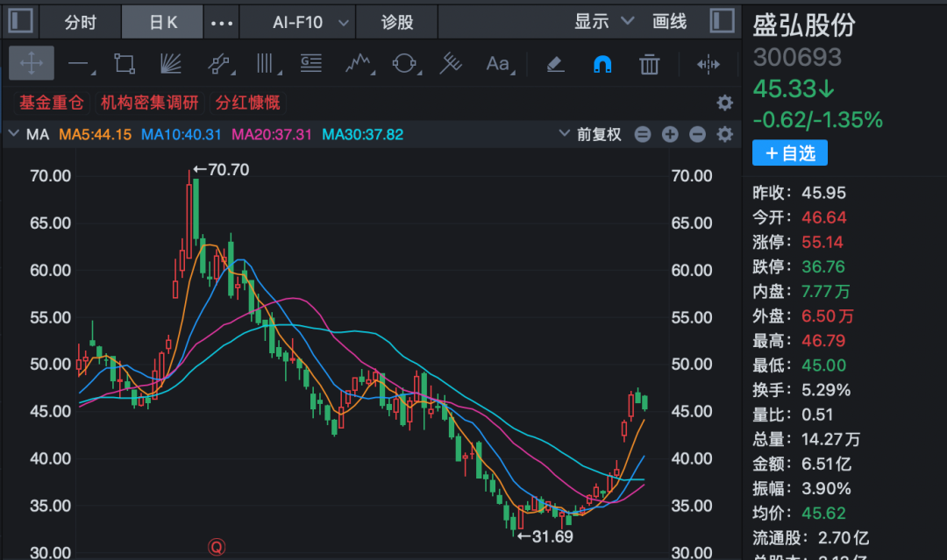Click the minus circle beside the gear

pos(698,134)
